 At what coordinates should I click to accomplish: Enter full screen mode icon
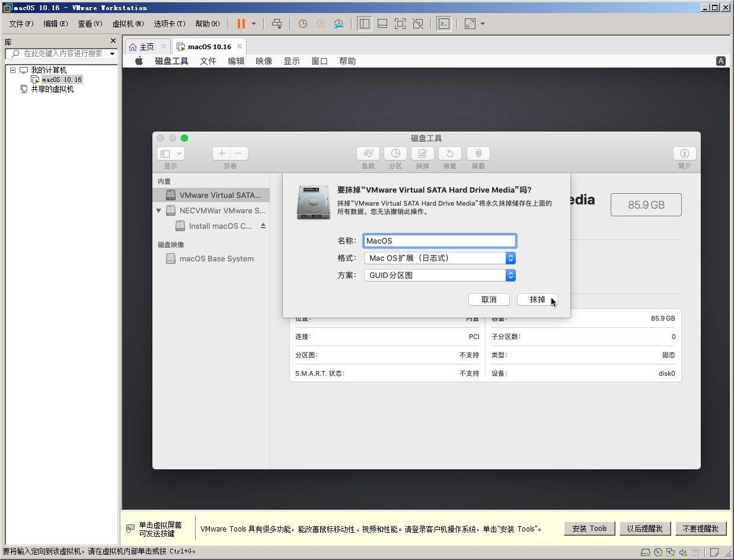[400, 24]
